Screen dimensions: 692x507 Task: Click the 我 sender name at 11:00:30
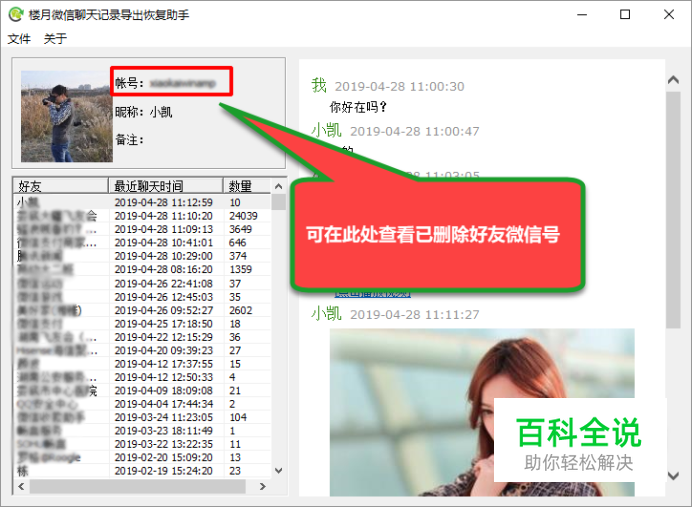[319, 86]
